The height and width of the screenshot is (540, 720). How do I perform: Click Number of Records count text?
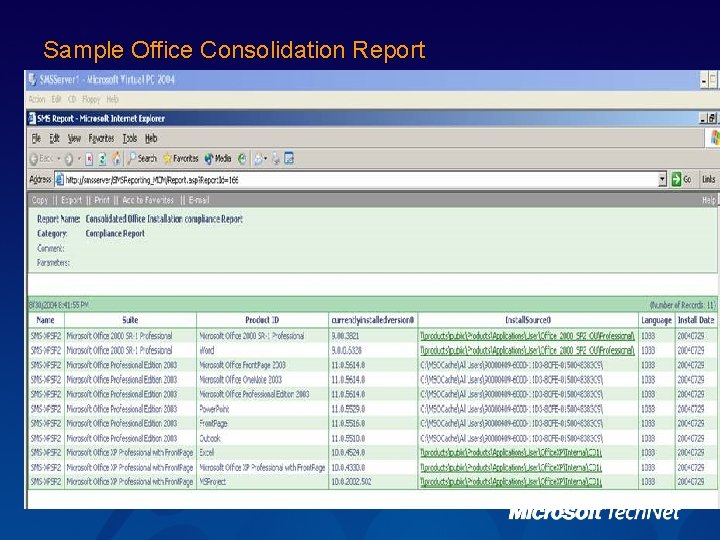682,305
